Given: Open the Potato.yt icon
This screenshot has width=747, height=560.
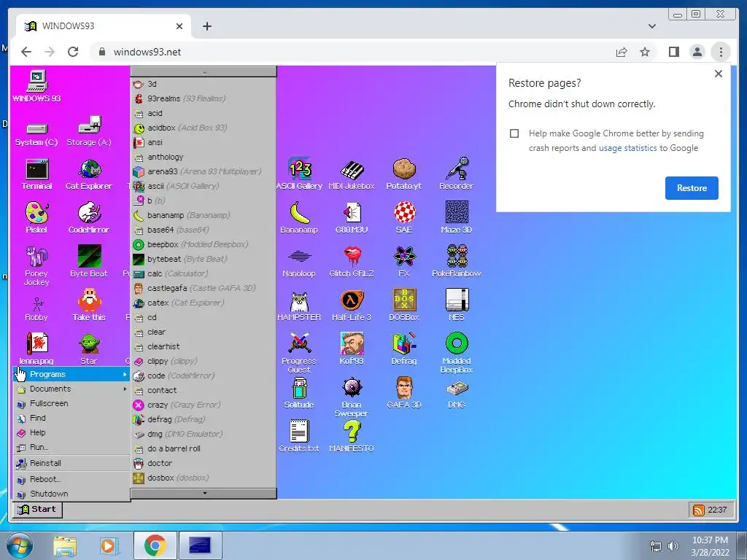Looking at the screenshot, I should click(x=404, y=174).
